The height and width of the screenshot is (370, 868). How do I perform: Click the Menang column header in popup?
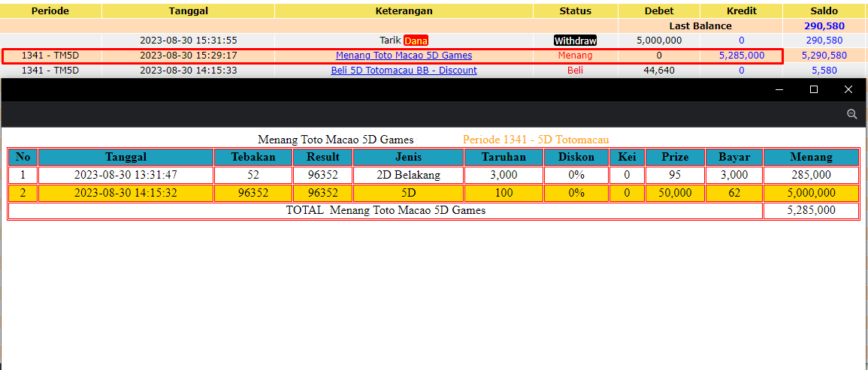[x=811, y=157]
